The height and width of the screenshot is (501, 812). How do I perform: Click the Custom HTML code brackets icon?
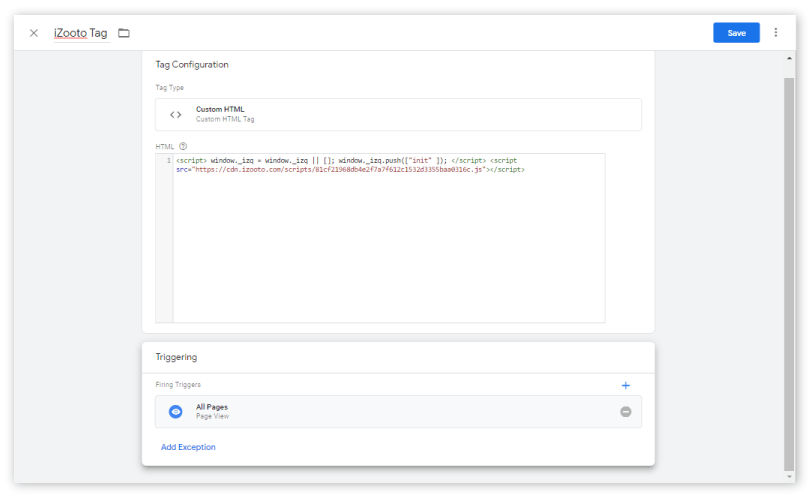pos(176,114)
